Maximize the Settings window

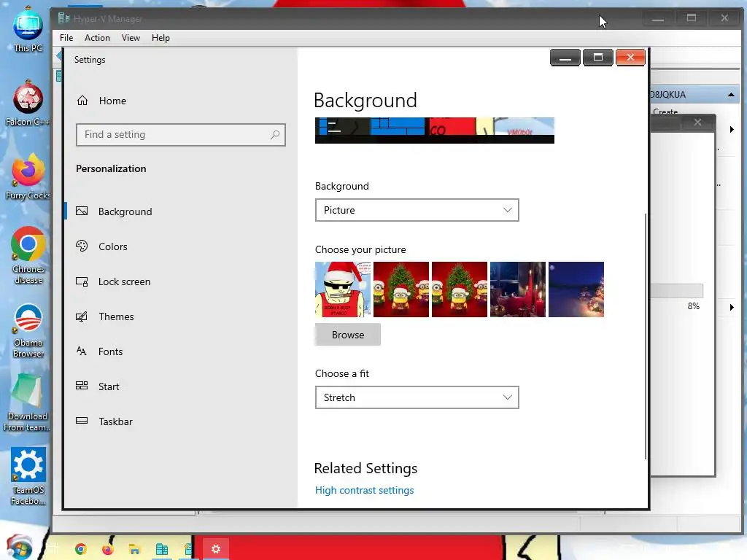click(598, 58)
